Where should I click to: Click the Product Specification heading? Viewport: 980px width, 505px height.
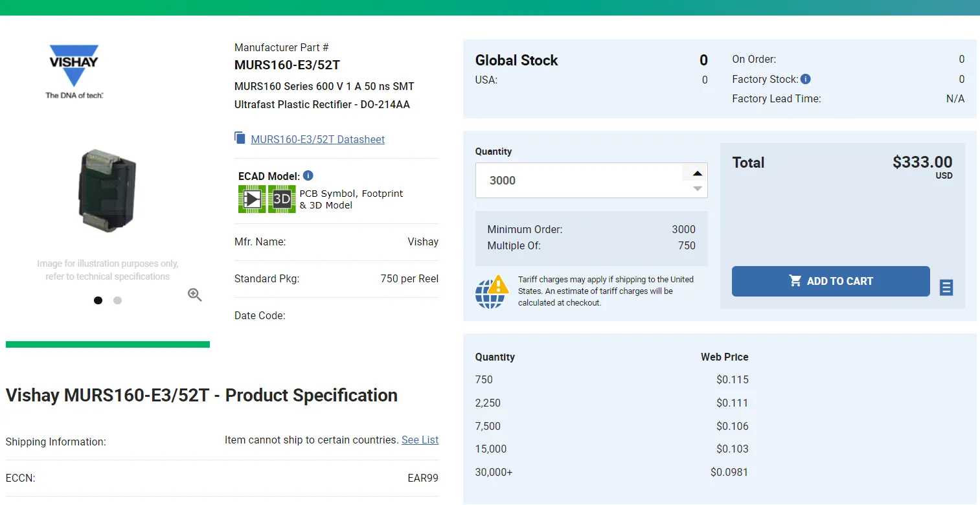(201, 395)
